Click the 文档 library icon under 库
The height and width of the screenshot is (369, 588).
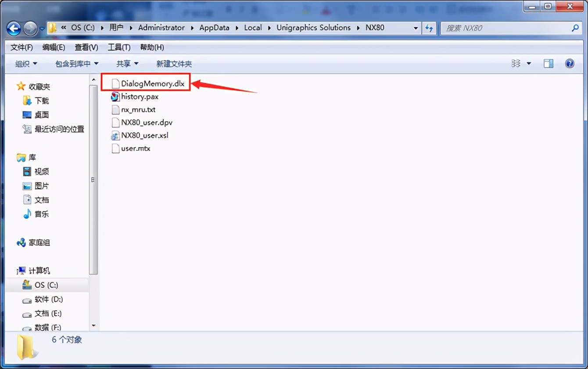27,200
